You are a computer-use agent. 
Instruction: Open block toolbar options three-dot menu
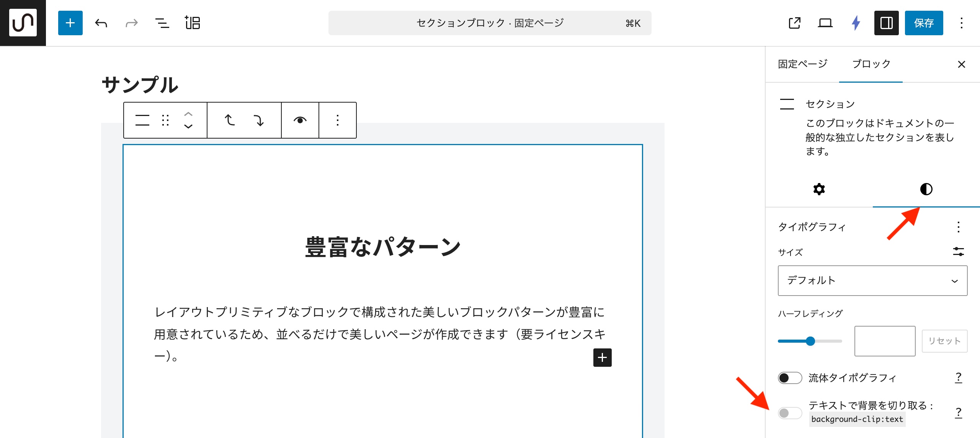click(x=337, y=120)
